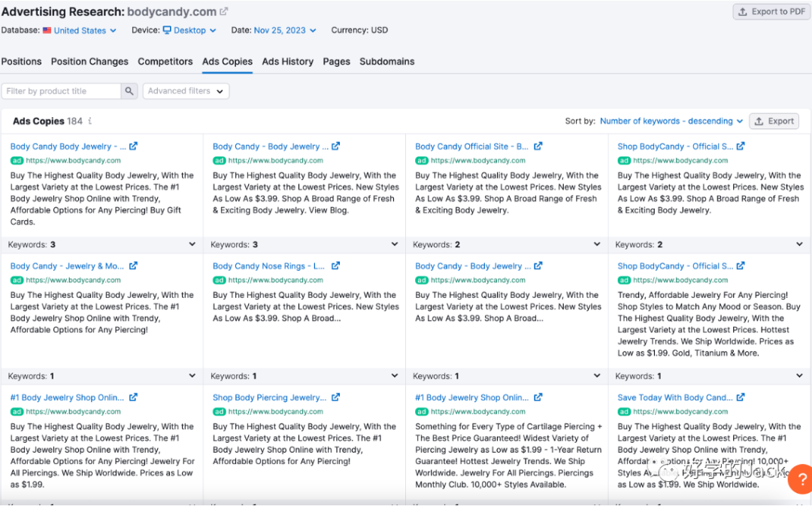Click the orange help question mark button
Screen dimensions: 812x506
coord(801,478)
